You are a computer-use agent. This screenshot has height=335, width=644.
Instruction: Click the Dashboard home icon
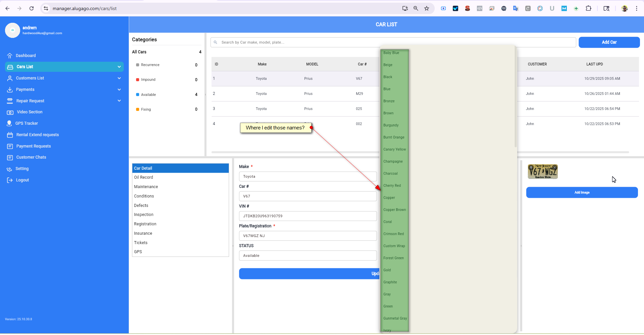click(10, 56)
